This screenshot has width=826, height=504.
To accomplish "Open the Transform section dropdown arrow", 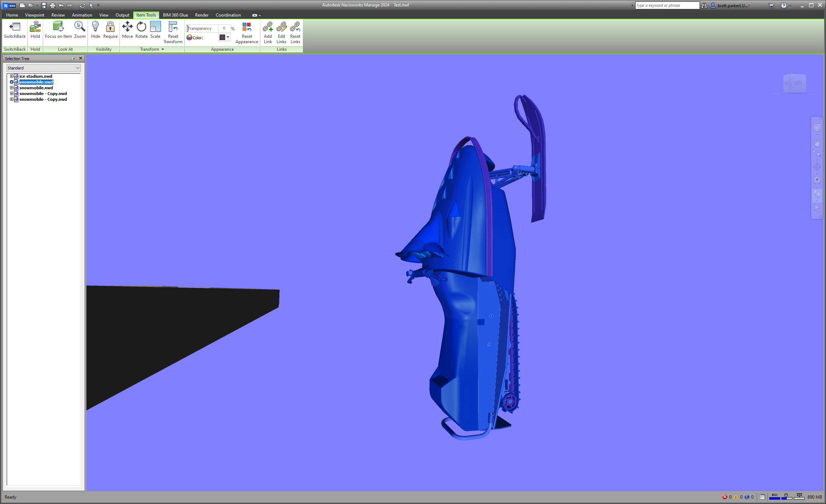I will 162,49.
